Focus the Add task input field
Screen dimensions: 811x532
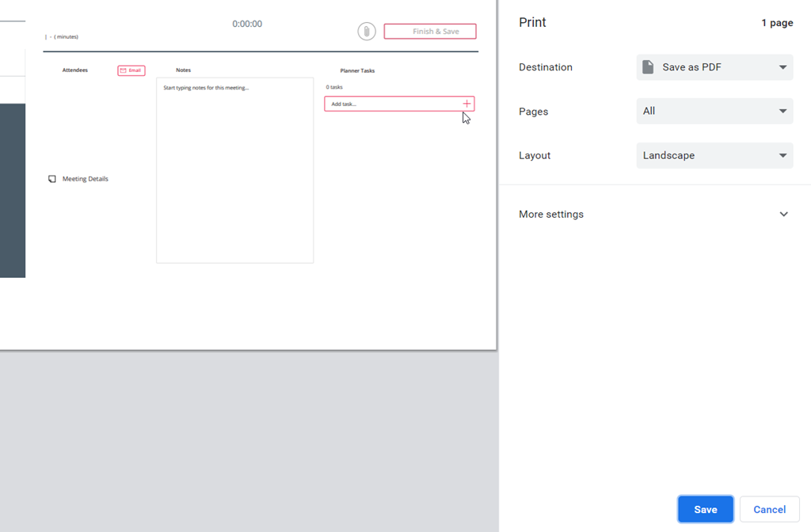tap(392, 104)
